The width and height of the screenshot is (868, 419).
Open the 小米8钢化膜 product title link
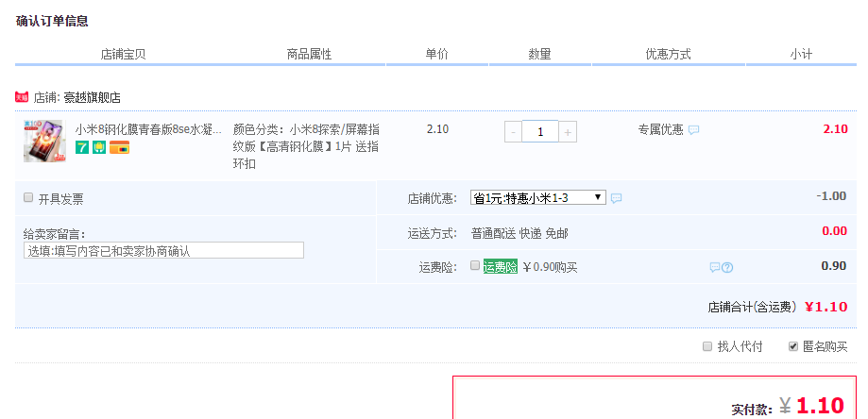pos(148,130)
